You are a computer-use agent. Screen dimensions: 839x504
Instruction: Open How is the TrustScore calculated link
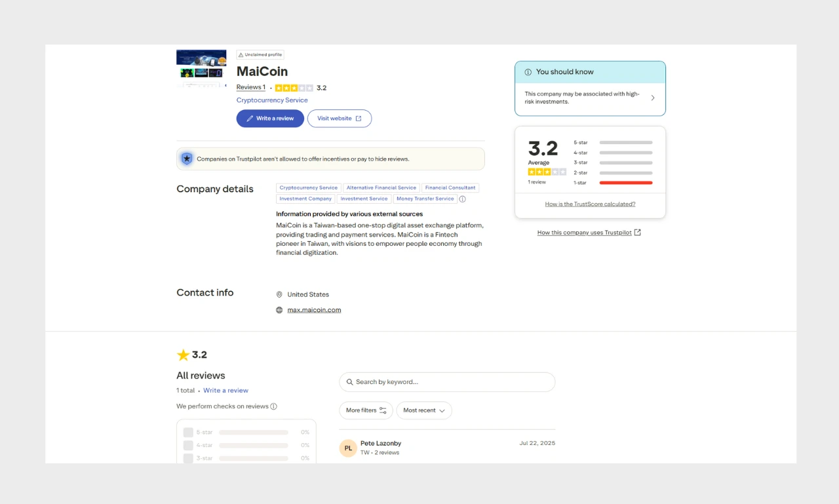(x=590, y=204)
